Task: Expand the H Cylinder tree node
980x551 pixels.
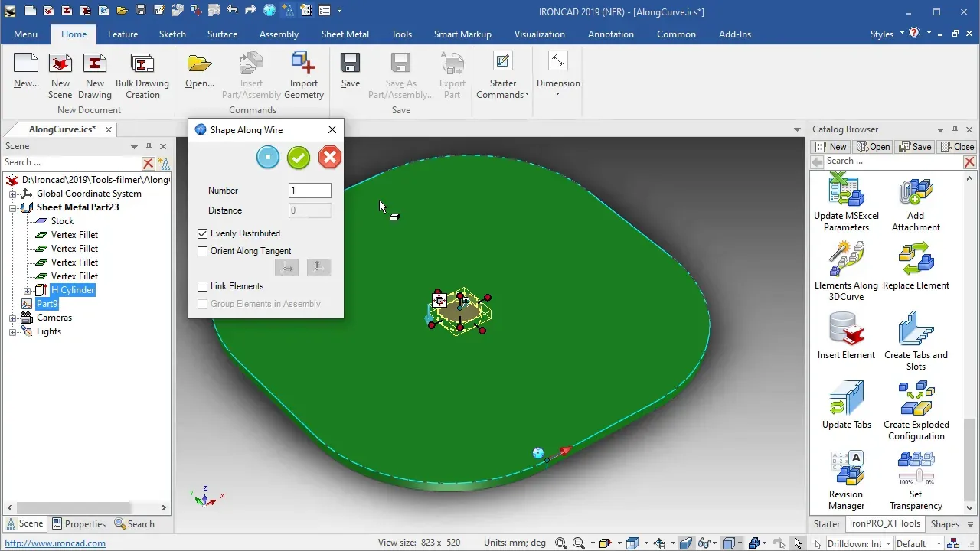Action: [x=27, y=291]
